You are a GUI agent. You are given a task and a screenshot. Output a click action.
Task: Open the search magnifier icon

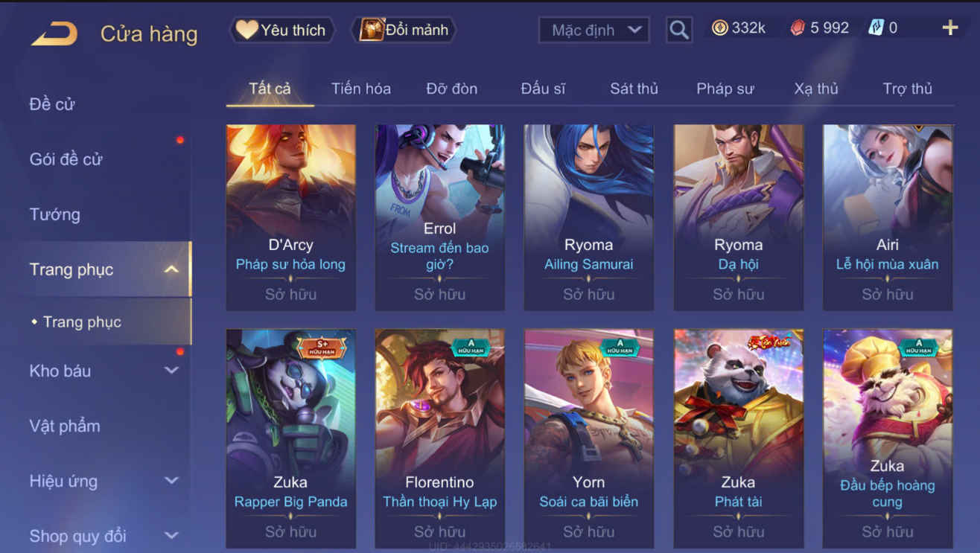[678, 30]
